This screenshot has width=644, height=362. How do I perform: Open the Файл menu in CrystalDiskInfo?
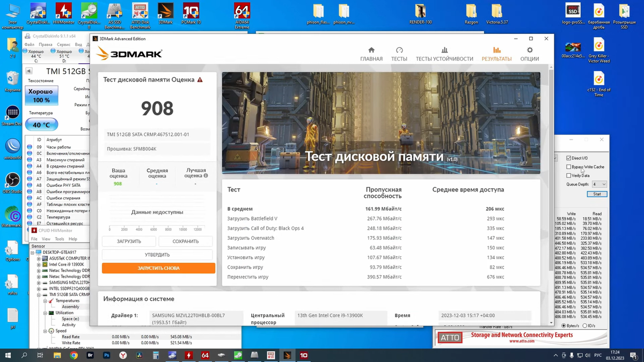(x=29, y=45)
